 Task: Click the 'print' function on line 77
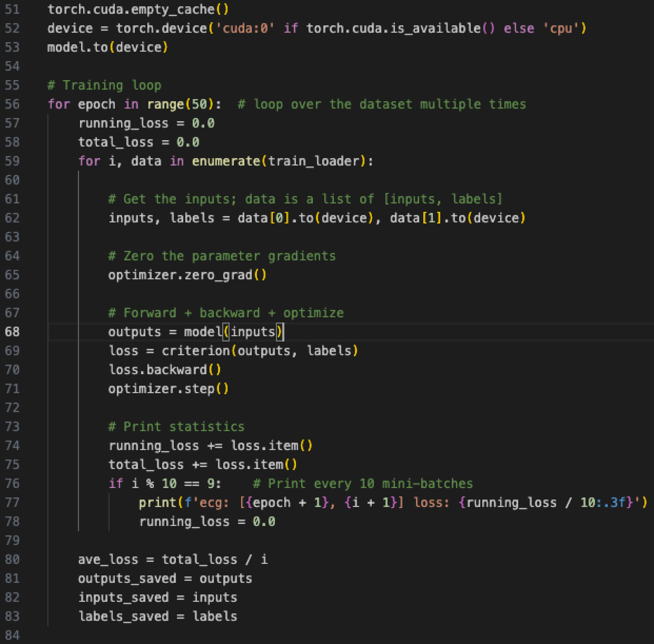(157, 503)
